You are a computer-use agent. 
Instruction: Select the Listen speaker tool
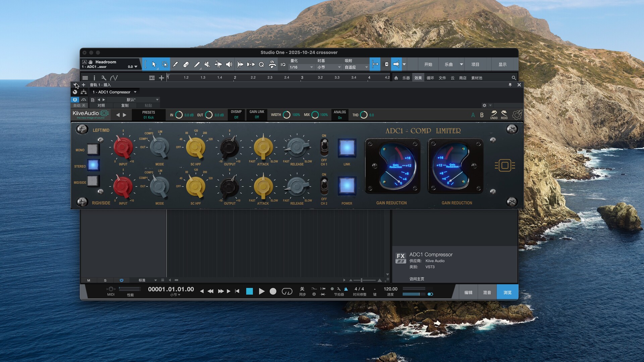coord(229,64)
